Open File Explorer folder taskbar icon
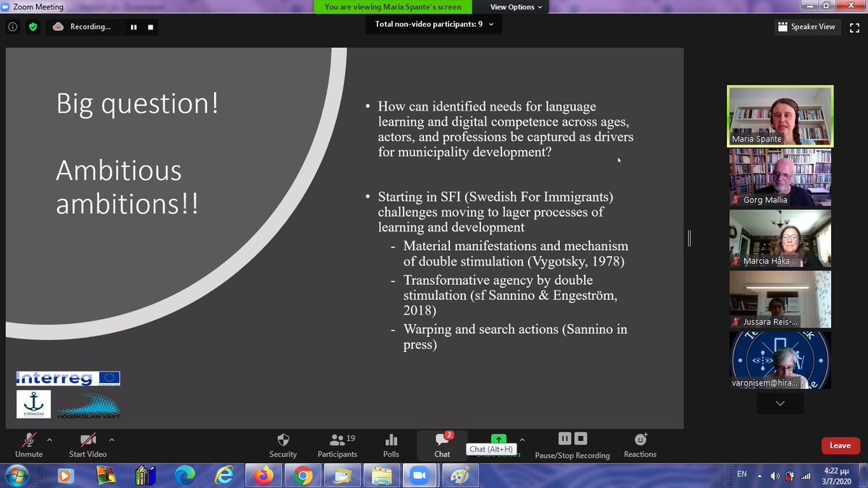868x488 pixels. click(x=381, y=476)
